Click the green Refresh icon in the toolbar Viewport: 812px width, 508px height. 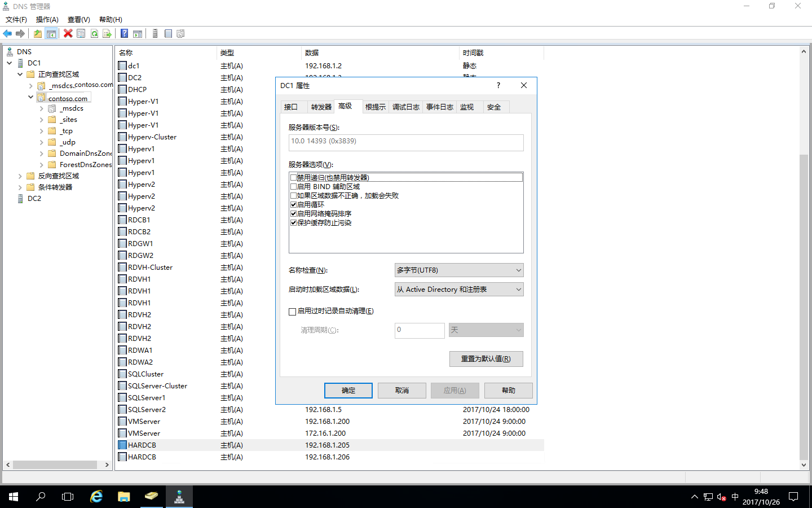click(94, 34)
